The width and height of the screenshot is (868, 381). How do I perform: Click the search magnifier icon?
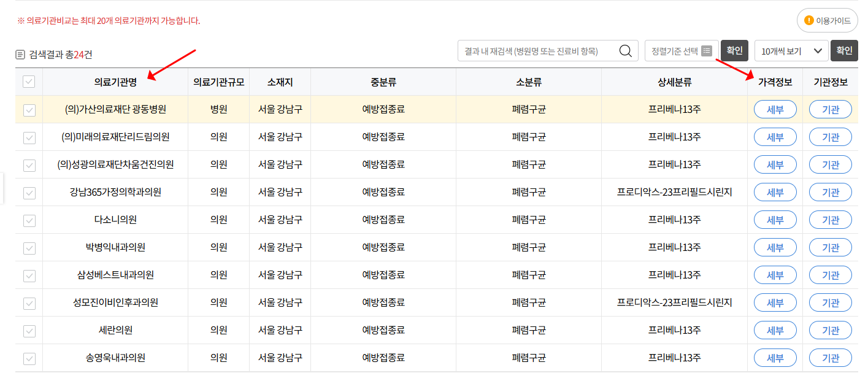tap(625, 51)
